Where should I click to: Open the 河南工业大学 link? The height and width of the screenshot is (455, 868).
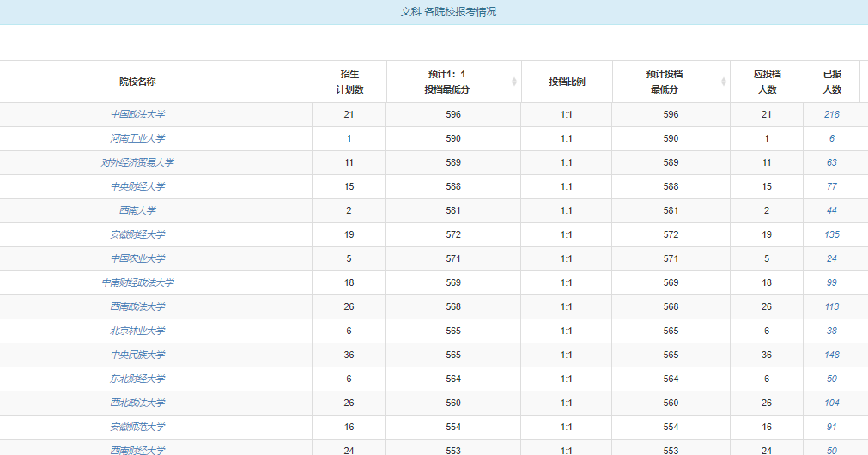click(x=138, y=138)
